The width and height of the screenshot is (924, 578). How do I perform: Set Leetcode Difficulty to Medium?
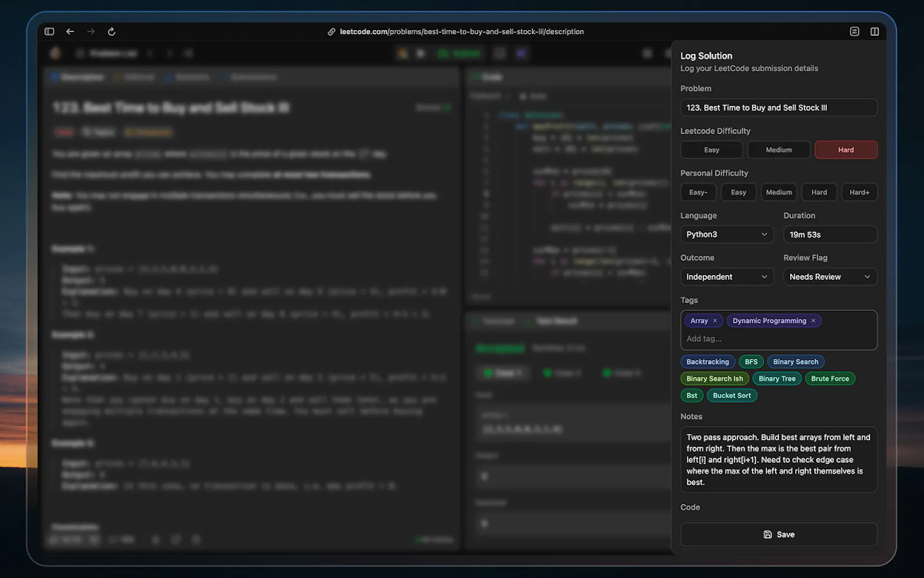(x=778, y=150)
